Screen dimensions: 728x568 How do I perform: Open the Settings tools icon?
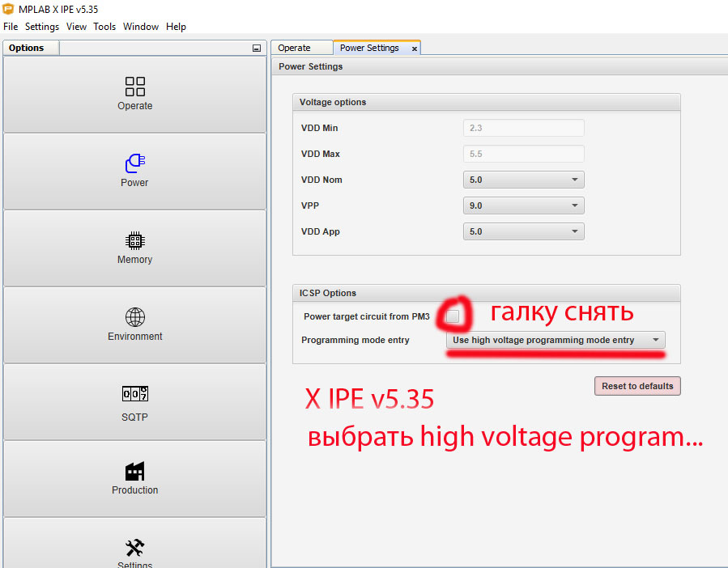coord(135,548)
